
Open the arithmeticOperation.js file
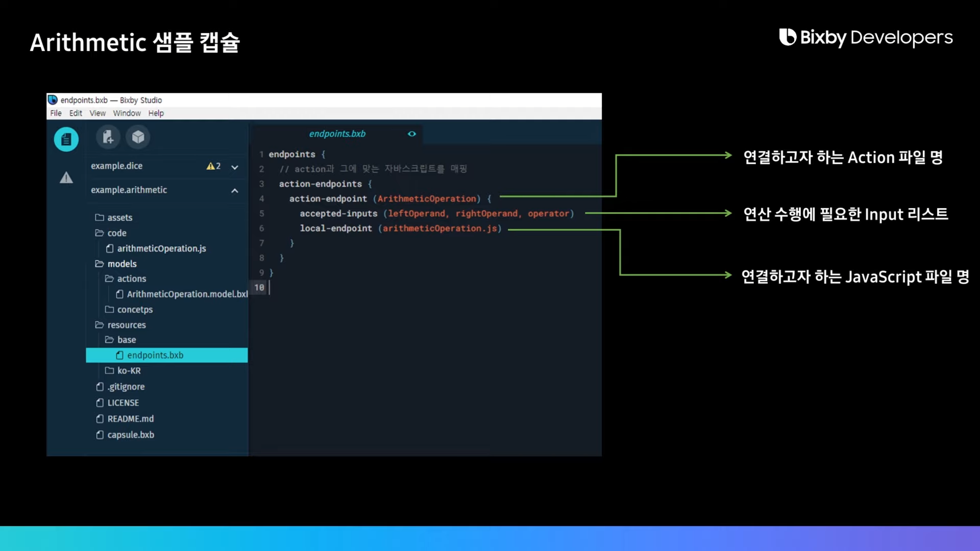[161, 248]
